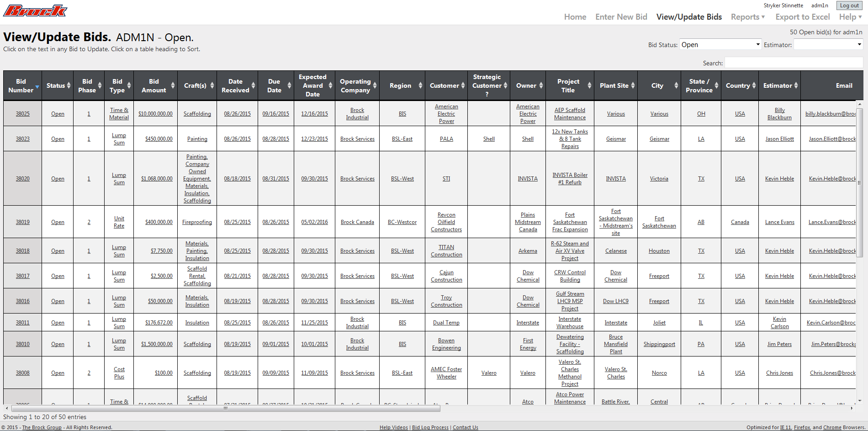Expand the Reports menu

[x=748, y=16]
